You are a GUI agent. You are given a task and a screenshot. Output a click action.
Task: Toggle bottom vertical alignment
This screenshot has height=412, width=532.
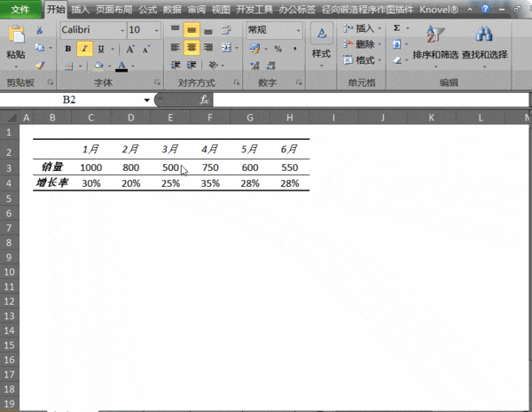[208, 30]
